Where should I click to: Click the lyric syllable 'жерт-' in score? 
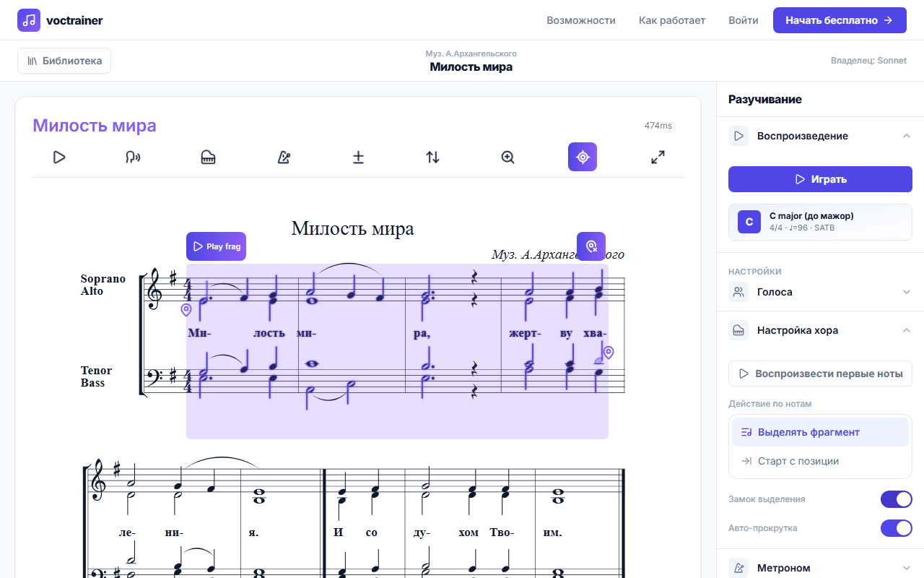coord(525,333)
